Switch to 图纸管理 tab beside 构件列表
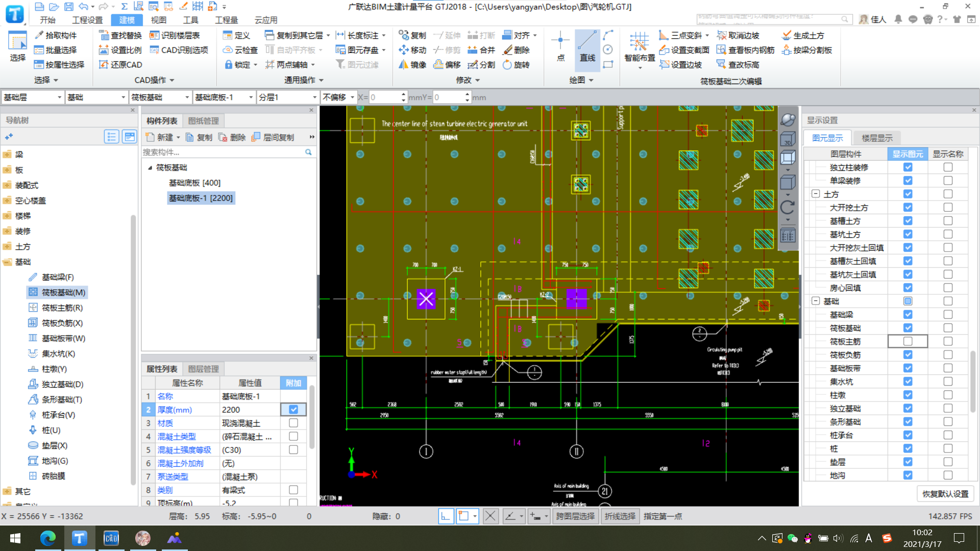The image size is (980, 551). [x=203, y=121]
